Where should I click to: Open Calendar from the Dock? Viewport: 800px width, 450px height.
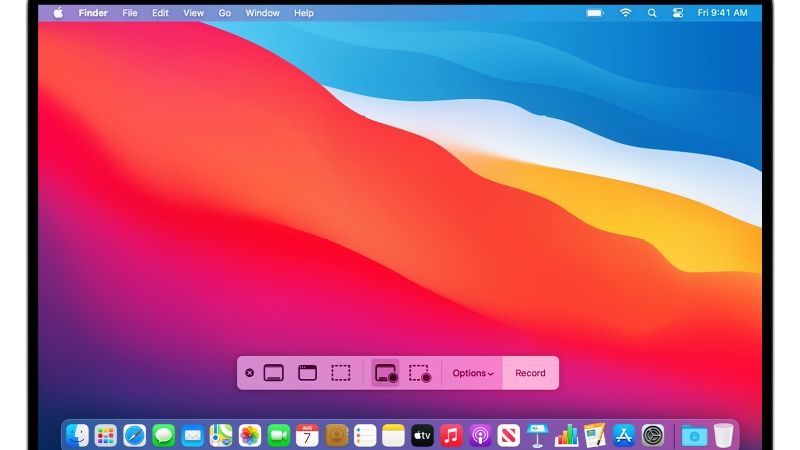(307, 436)
